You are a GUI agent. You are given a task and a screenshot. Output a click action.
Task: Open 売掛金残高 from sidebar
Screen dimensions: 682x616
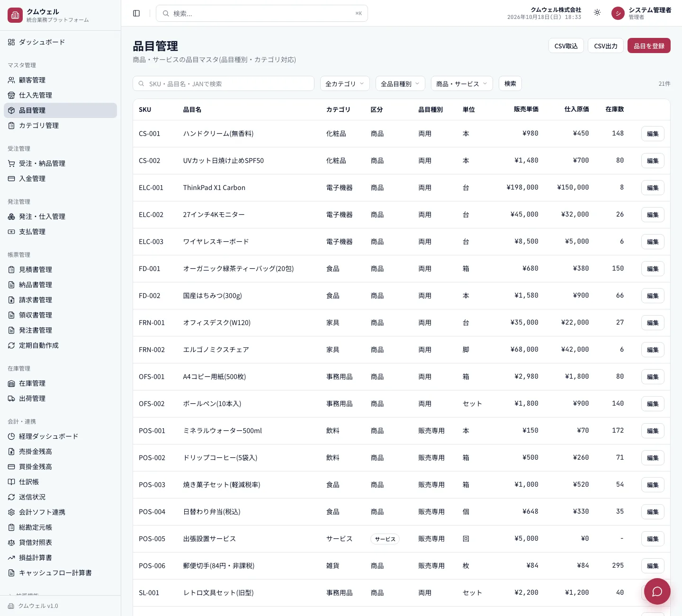[60, 452]
